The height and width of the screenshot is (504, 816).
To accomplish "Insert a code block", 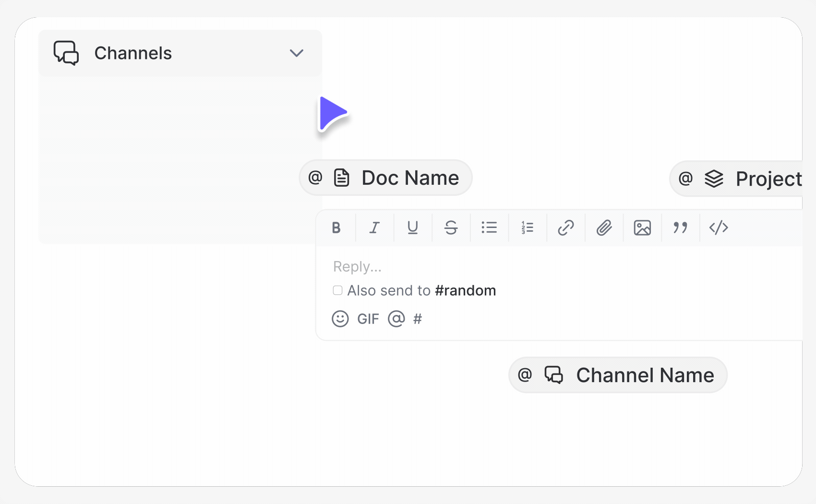I will click(x=719, y=228).
